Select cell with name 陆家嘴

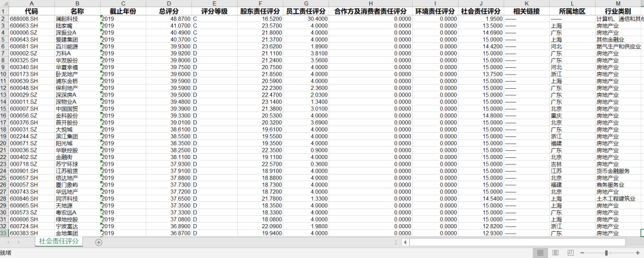click(77, 26)
